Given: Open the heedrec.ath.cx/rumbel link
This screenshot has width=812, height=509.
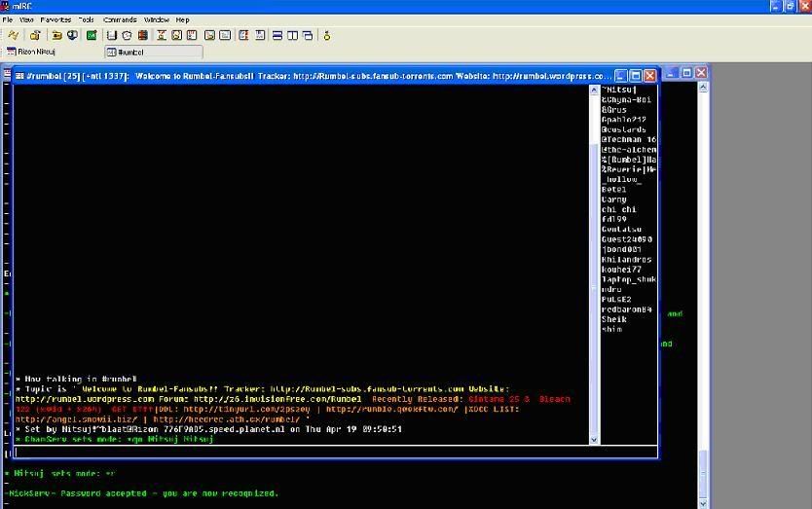Looking at the screenshot, I should click(x=226, y=419).
